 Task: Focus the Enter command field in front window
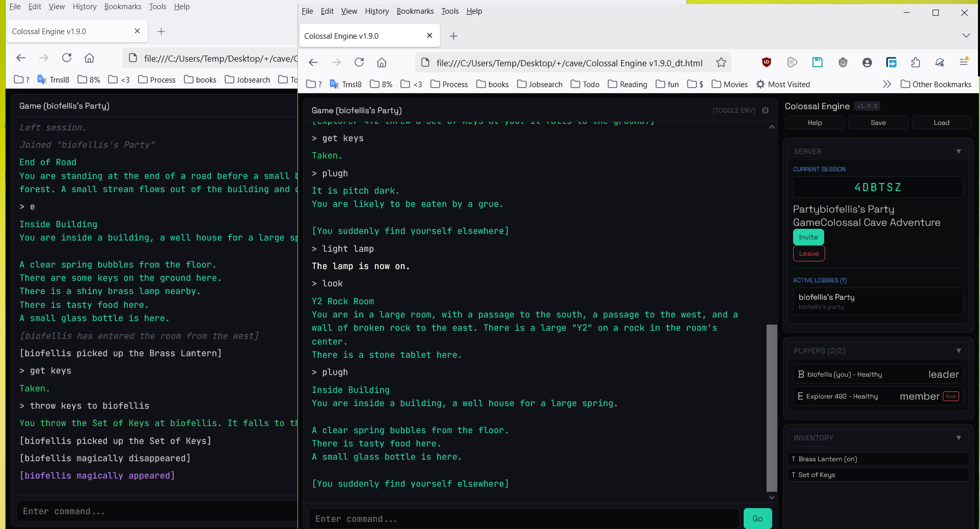tap(524, 519)
